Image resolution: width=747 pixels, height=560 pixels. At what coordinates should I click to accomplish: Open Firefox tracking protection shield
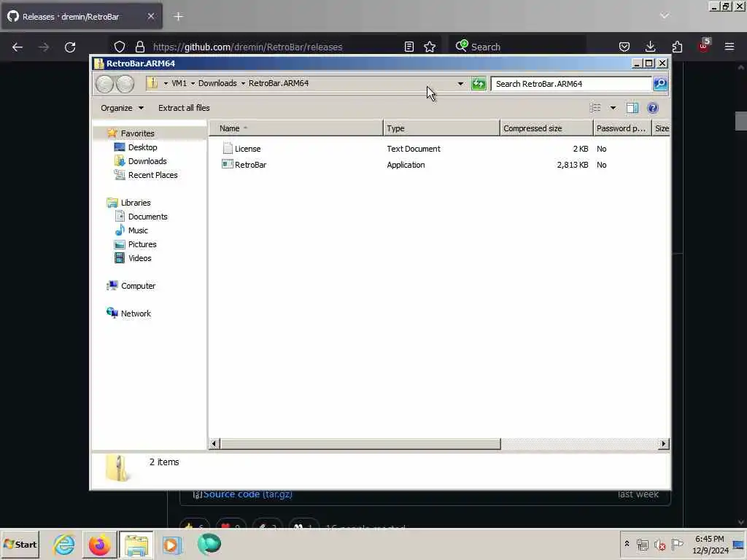(x=120, y=47)
